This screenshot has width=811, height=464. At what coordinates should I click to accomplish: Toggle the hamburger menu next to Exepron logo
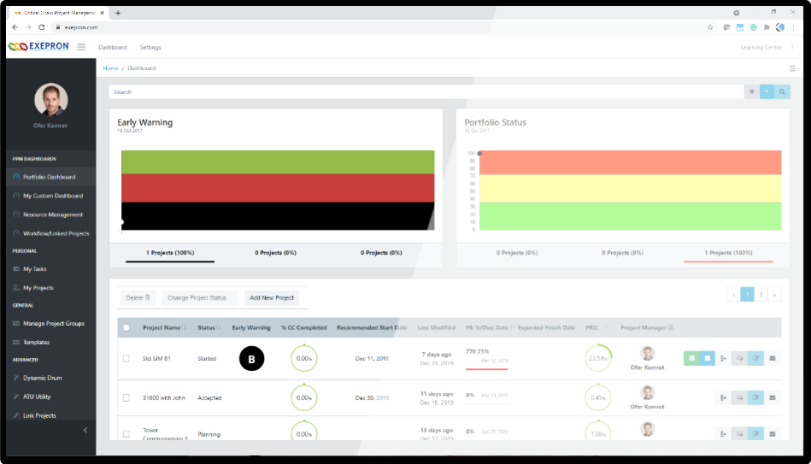coord(81,47)
